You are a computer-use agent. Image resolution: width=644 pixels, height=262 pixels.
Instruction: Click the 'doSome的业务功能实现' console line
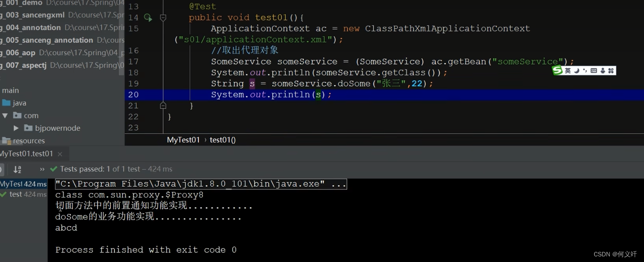pos(148,217)
